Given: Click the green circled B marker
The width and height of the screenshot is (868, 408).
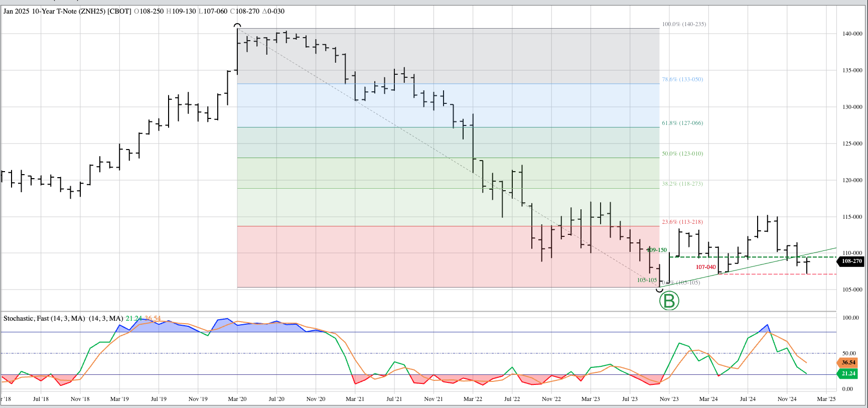Looking at the screenshot, I should (669, 301).
